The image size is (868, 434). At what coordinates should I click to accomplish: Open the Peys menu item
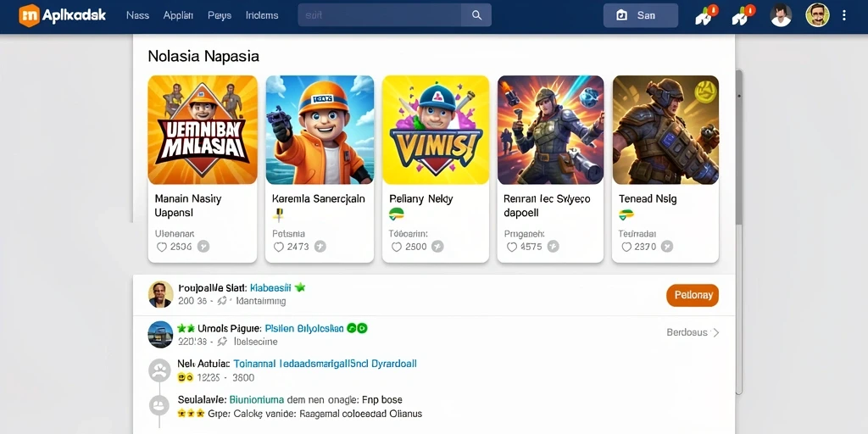pos(220,15)
